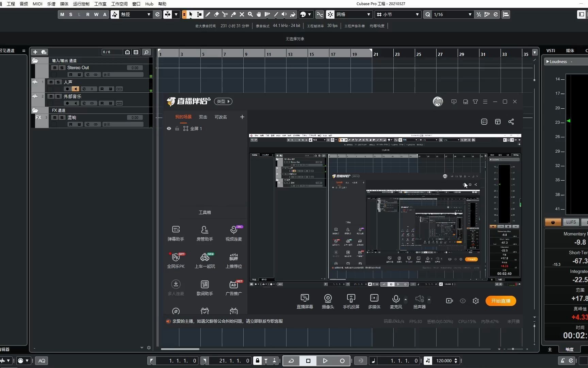588x368 pixels.
Task: Open the Hub menu
Action: coord(149,4)
